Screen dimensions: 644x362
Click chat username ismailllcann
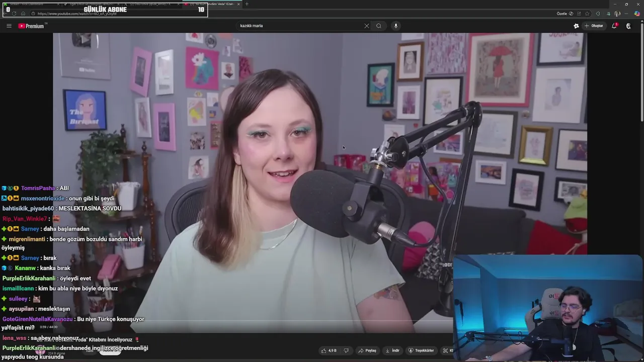(18, 288)
